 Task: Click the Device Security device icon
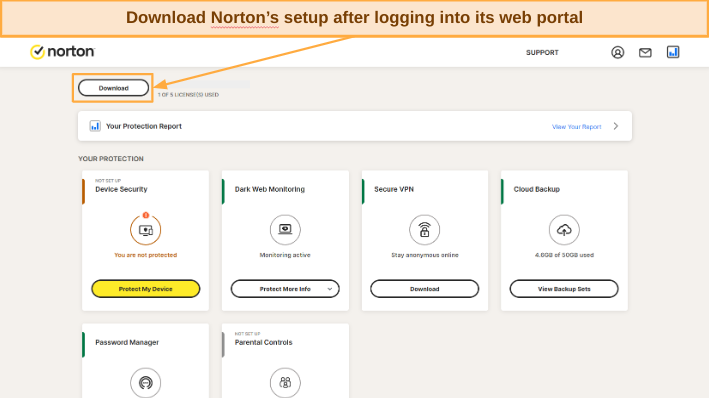(146, 230)
